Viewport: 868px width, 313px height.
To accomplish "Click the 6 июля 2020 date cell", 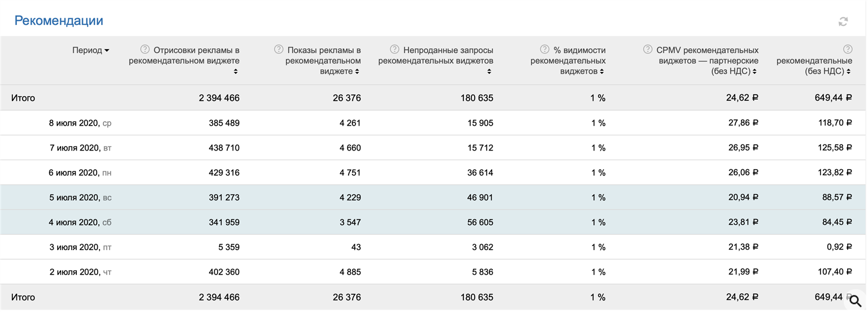I will (80, 173).
